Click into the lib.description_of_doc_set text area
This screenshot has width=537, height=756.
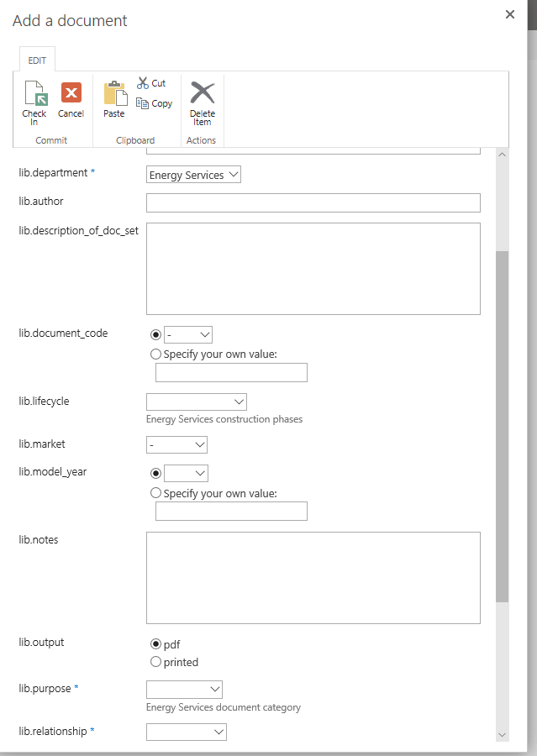(x=313, y=269)
